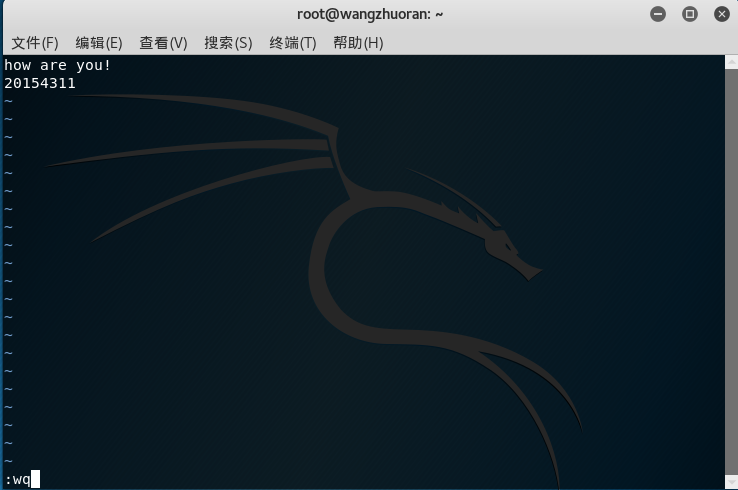
Task: Click the scrollbar up arrow
Action: coord(731,62)
